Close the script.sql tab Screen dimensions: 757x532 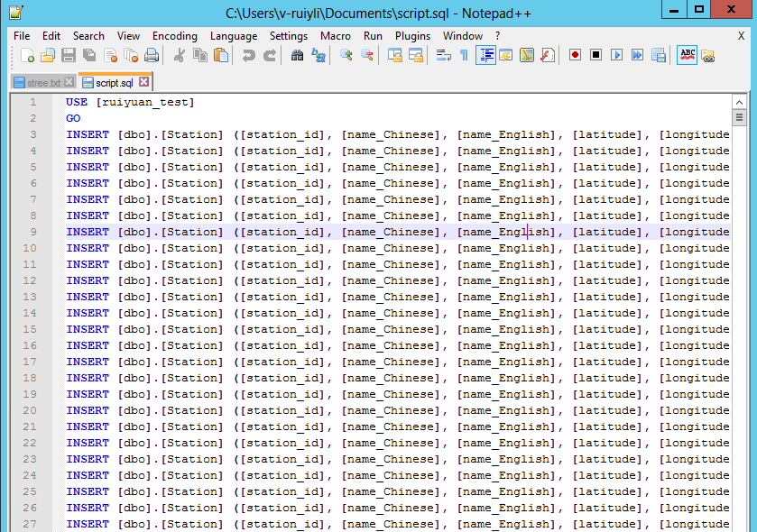click(x=143, y=82)
